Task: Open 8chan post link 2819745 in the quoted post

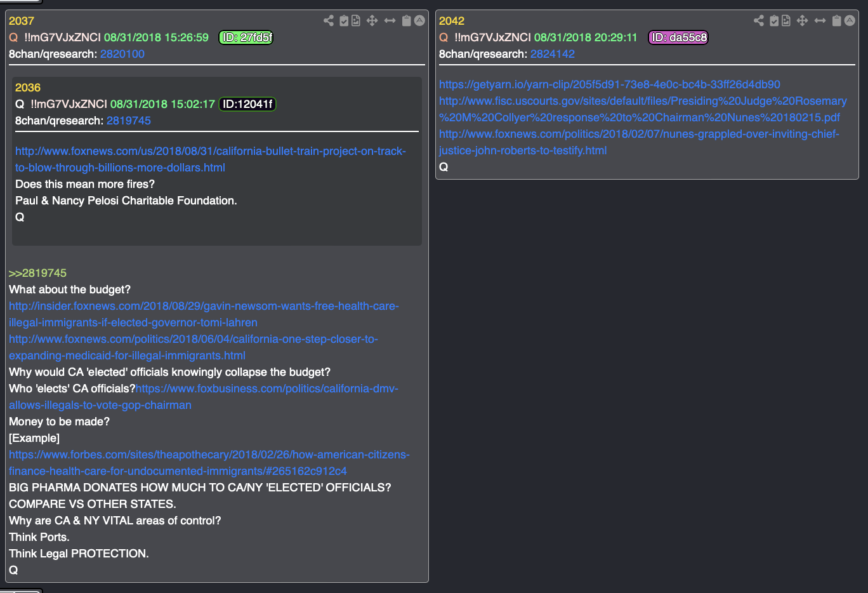Action: pyautogui.click(x=129, y=121)
